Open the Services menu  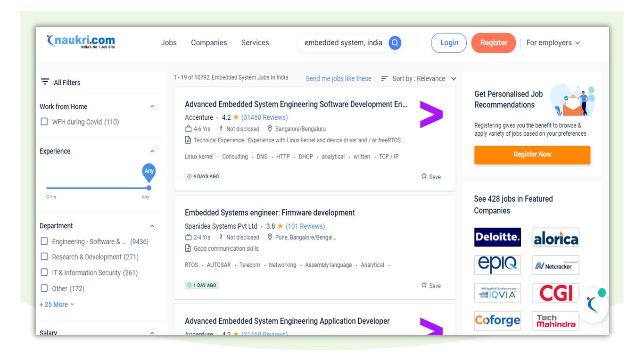coord(255,42)
